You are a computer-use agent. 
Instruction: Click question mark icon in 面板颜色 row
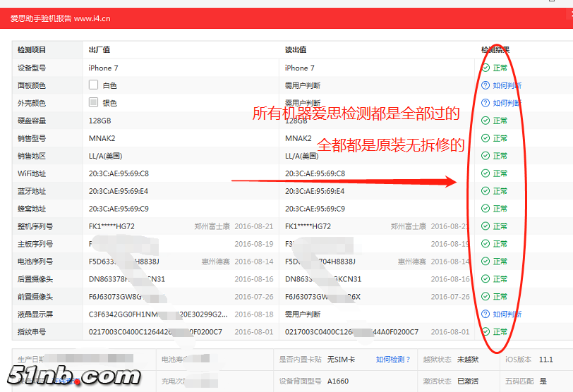click(x=485, y=85)
